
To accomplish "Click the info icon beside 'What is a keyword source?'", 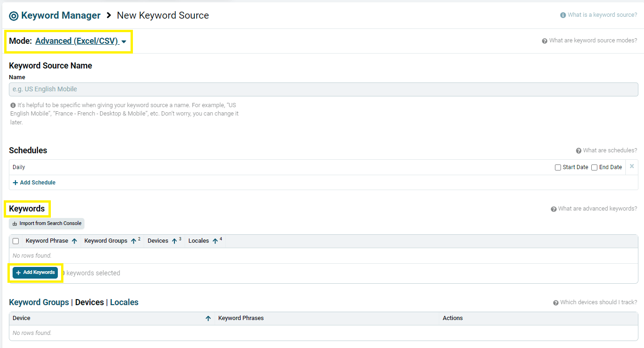I will pos(563,15).
